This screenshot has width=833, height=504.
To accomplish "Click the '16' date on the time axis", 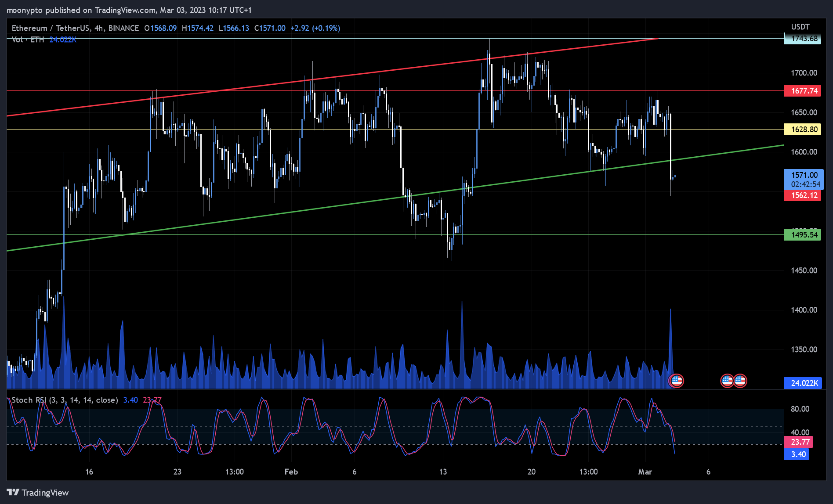I will [x=89, y=472].
